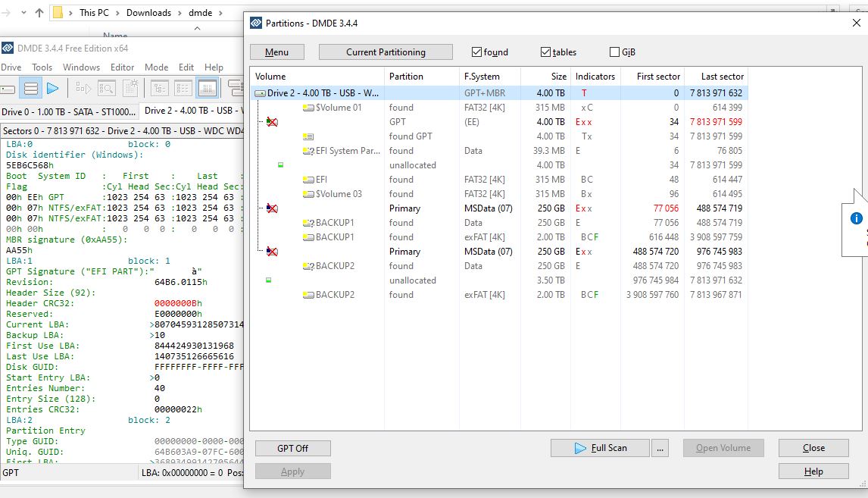The image size is (868, 498).
Task: Select the Drive 2 - 4.00 TB - USB row
Action: 499,93
